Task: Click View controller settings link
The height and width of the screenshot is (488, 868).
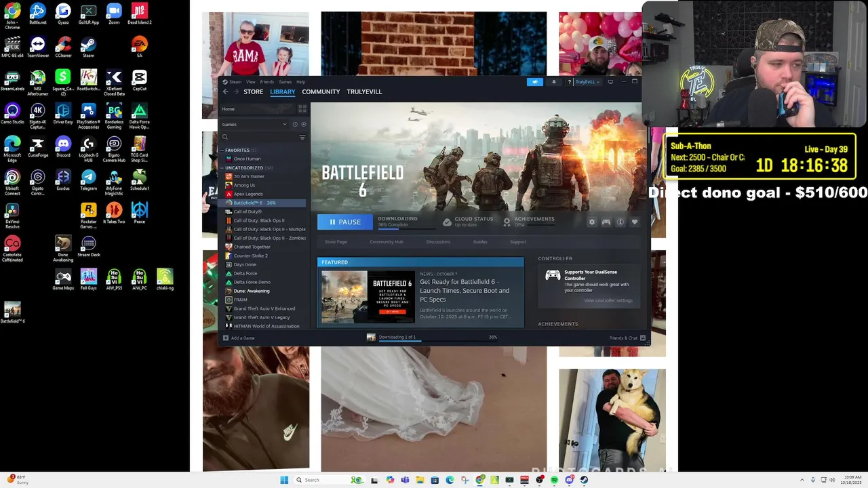Action: [x=608, y=300]
